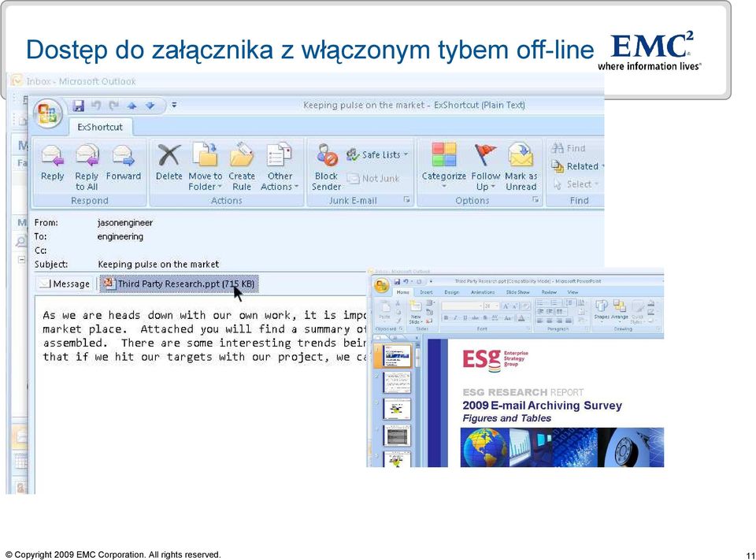The height and width of the screenshot is (560, 756).
Task: Switch to PowerPoint Slide Show tab
Action: [x=518, y=292]
